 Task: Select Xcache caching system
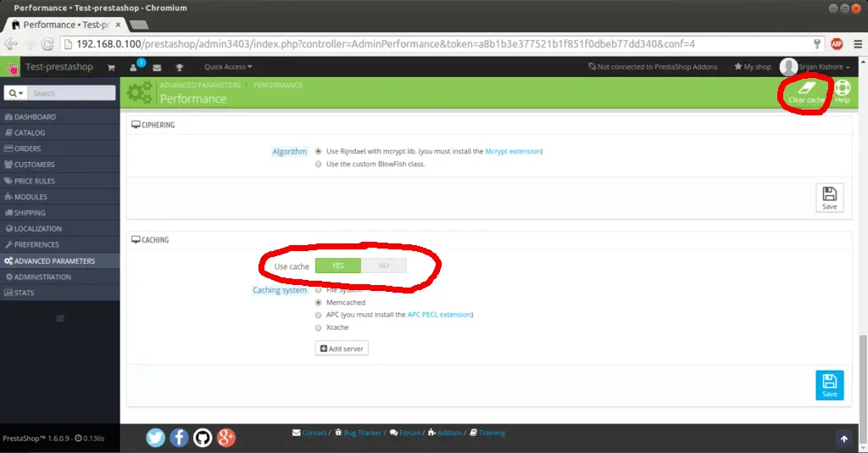(319, 327)
